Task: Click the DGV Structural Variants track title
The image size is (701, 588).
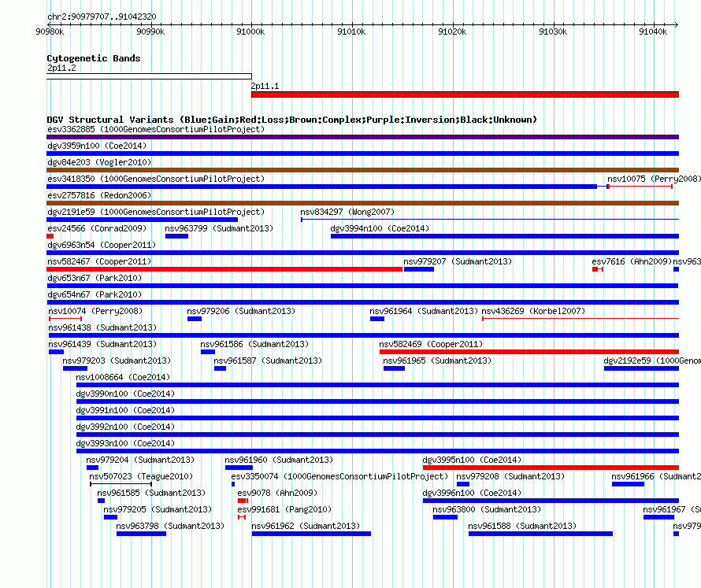Action: [292, 120]
